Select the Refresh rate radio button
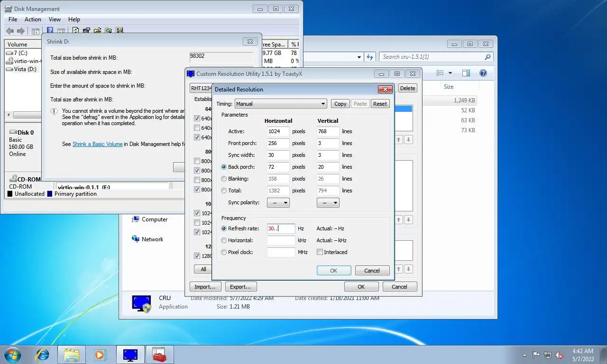 (224, 228)
